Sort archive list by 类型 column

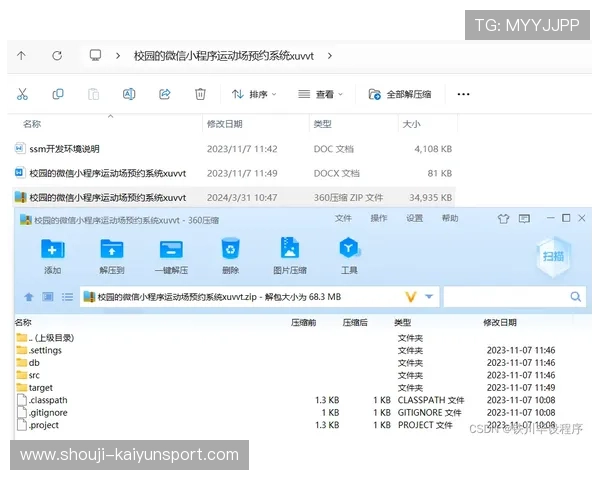[403, 323]
